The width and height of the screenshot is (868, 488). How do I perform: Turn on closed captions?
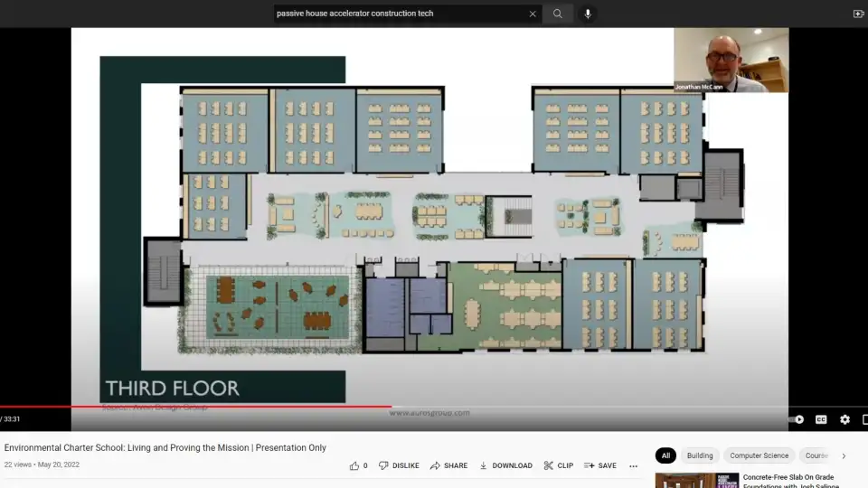(x=821, y=419)
